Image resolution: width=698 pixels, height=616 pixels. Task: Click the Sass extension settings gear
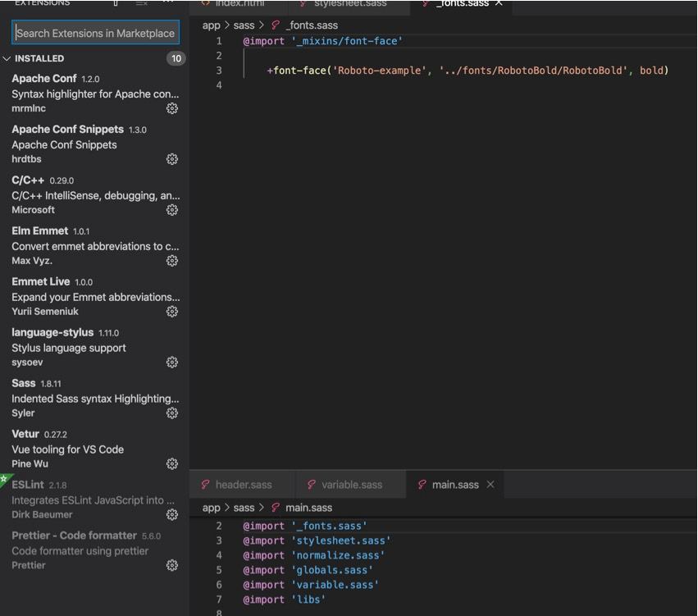pos(171,413)
